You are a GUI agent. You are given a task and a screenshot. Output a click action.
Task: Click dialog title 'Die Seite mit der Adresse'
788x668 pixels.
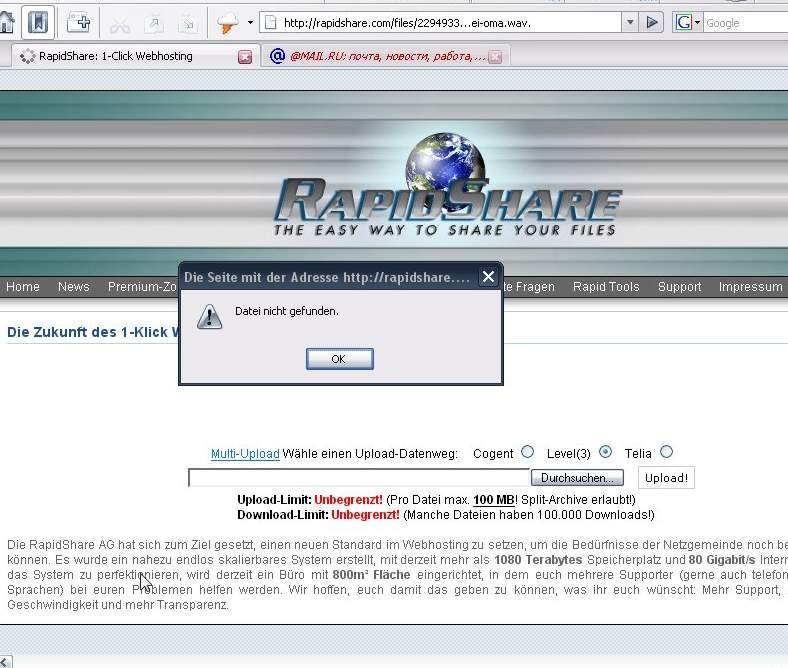(x=261, y=277)
